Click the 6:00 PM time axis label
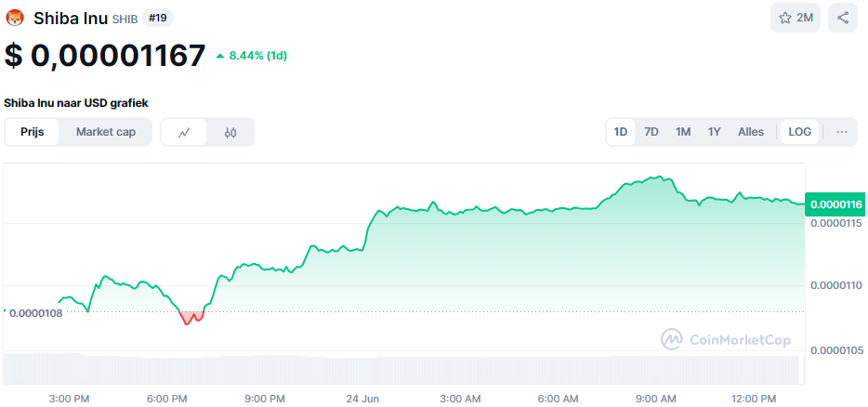 (x=166, y=399)
